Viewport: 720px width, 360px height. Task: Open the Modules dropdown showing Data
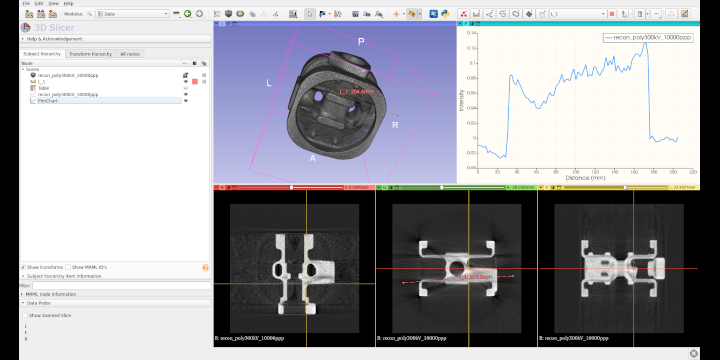click(133, 14)
